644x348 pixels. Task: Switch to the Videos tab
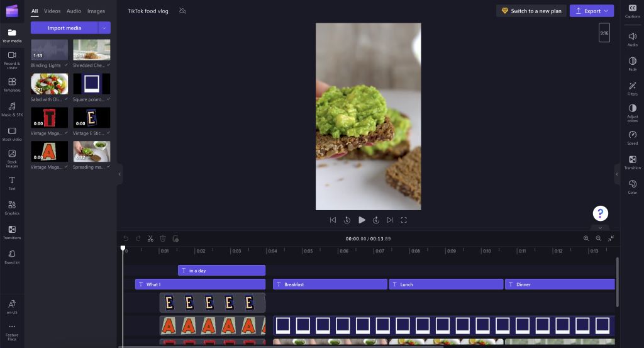52,11
